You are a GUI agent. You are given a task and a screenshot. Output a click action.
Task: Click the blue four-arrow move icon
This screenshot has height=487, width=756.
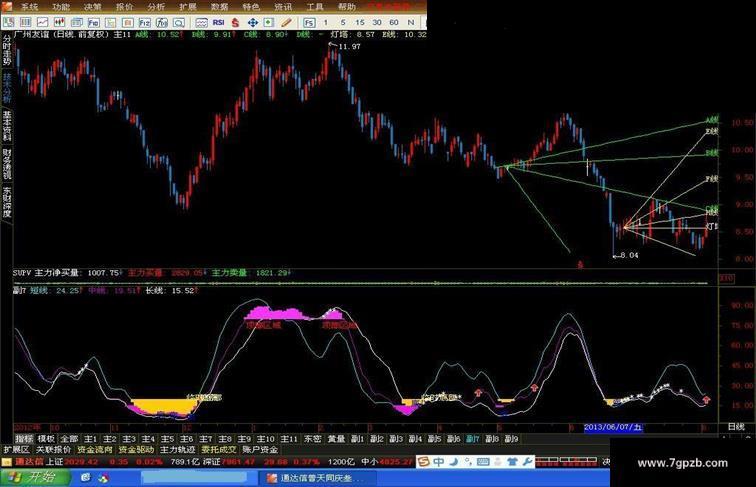tap(253, 22)
